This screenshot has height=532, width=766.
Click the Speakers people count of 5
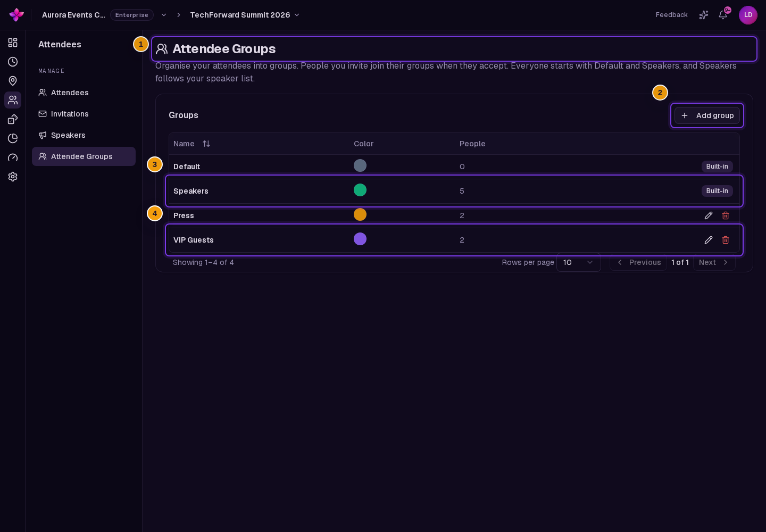[x=462, y=191]
